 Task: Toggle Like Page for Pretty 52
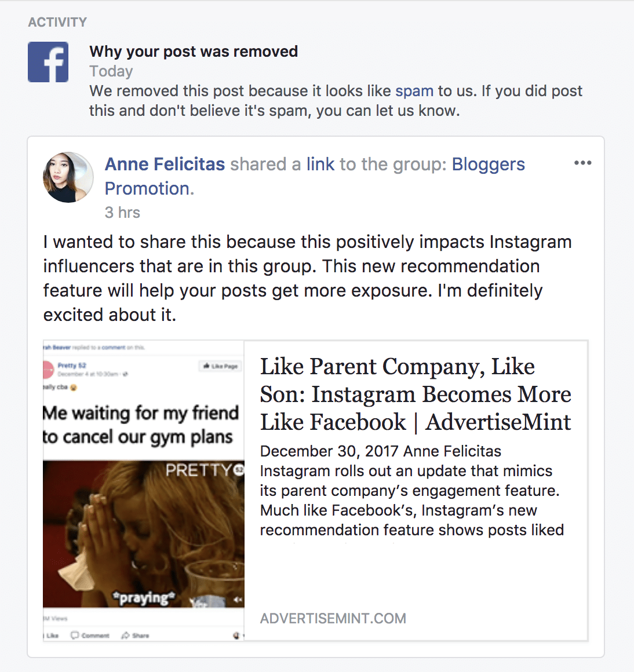[x=220, y=366]
